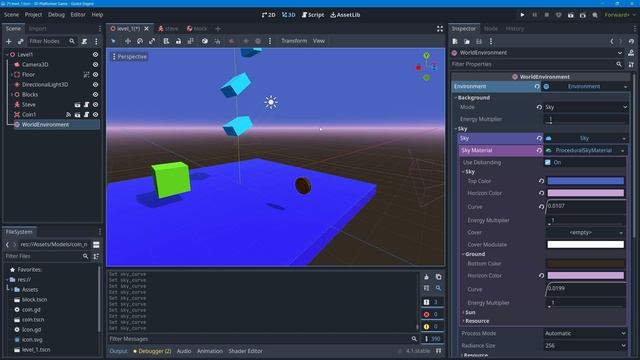
Task: Select the Scale mode tool
Action: click(152, 41)
